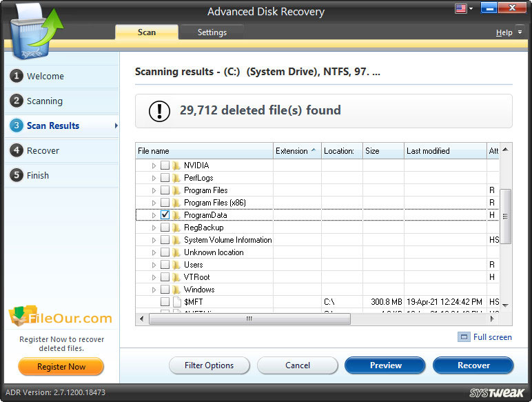This screenshot has width=532, height=402.
Task: Expand the Program Files (x86) tree node
Action: (x=154, y=203)
